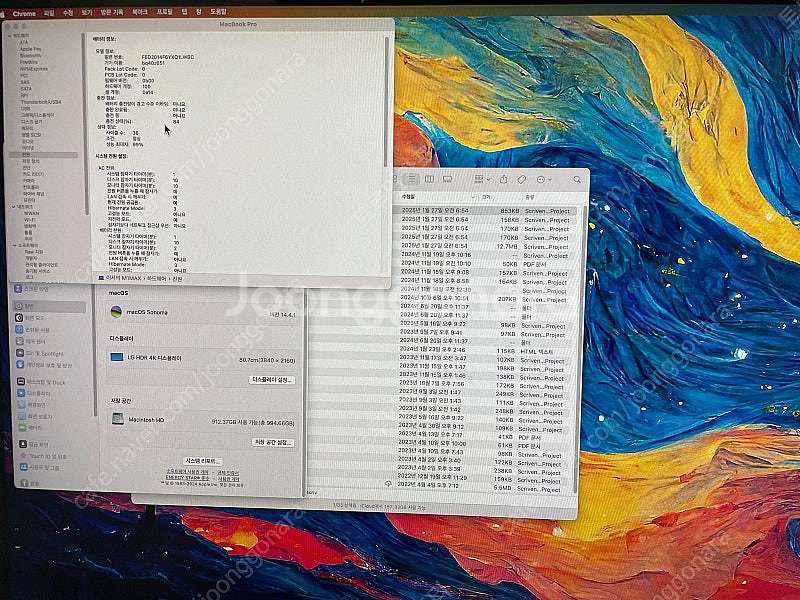Viewport: 800px width, 600px height.
Task: Select NVMExpress in System Information sidebar
Action: click(x=34, y=69)
